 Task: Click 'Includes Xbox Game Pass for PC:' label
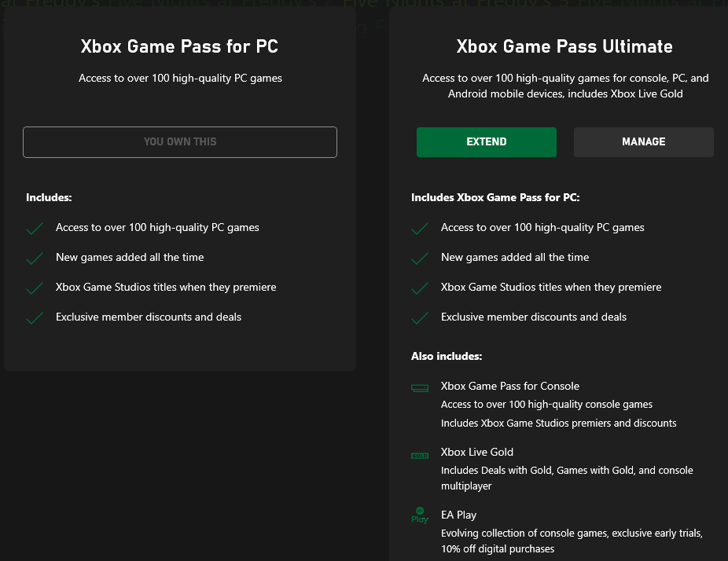coord(495,198)
